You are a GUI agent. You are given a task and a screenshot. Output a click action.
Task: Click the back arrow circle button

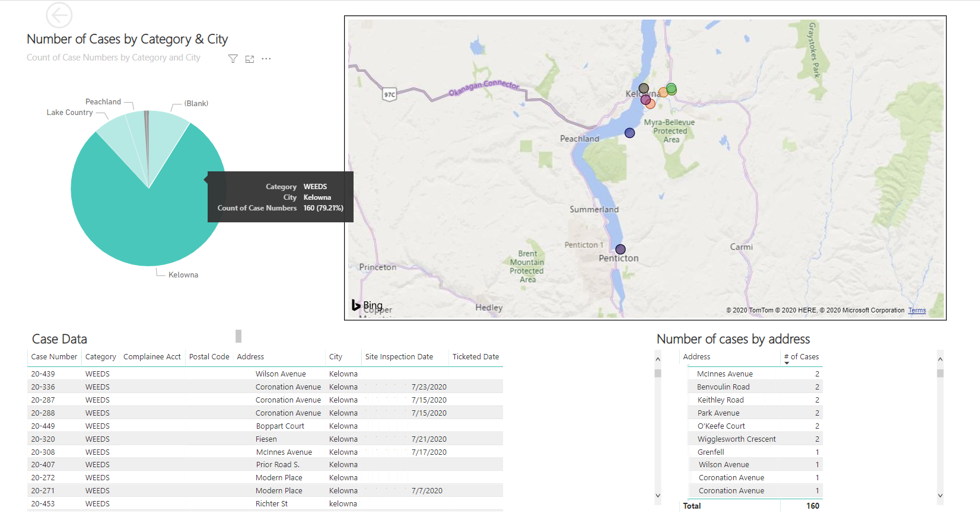[59, 15]
